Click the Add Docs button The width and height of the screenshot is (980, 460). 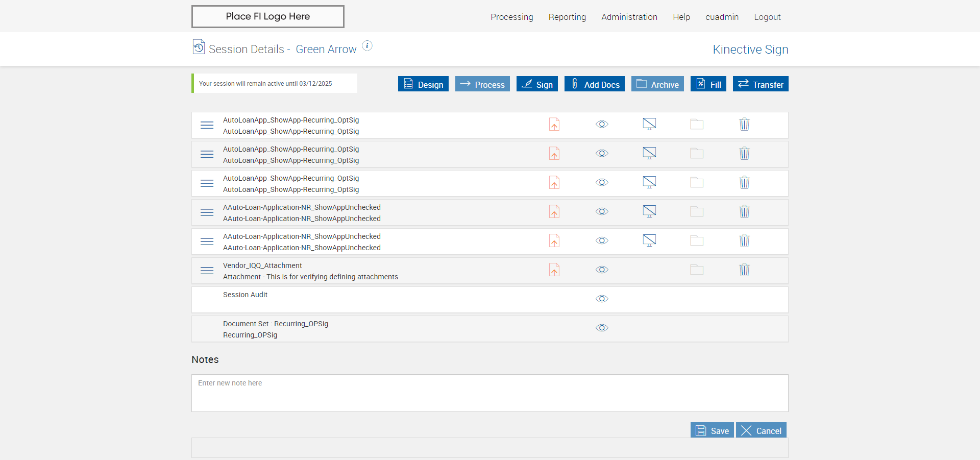(x=594, y=84)
